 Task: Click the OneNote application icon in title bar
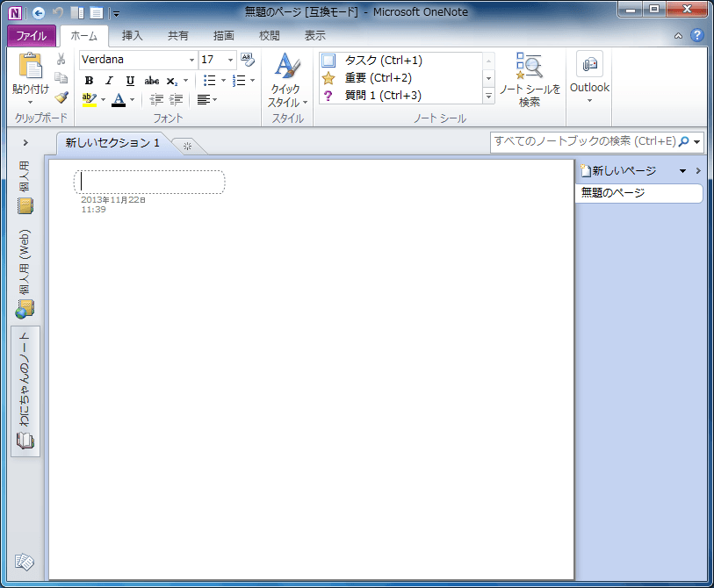(15, 13)
